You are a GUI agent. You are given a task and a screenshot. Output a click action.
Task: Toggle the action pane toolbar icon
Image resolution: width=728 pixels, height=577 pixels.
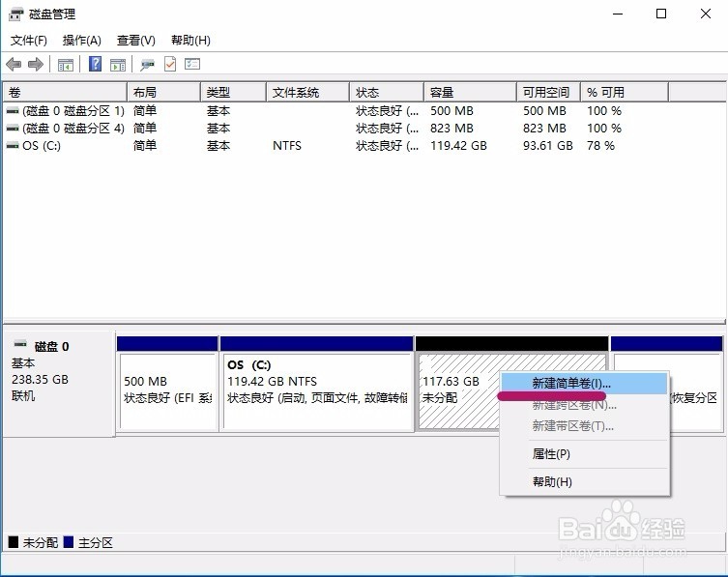(117, 65)
